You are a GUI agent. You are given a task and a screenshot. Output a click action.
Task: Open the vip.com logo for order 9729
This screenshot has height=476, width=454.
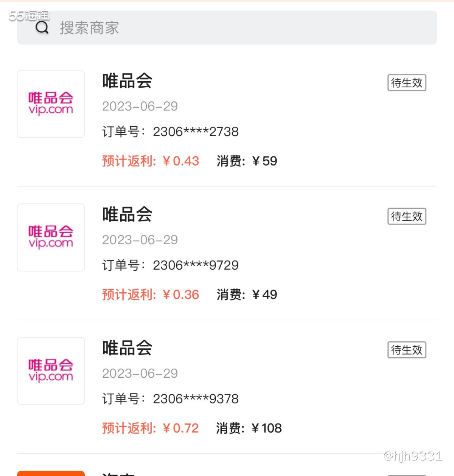coord(51,237)
